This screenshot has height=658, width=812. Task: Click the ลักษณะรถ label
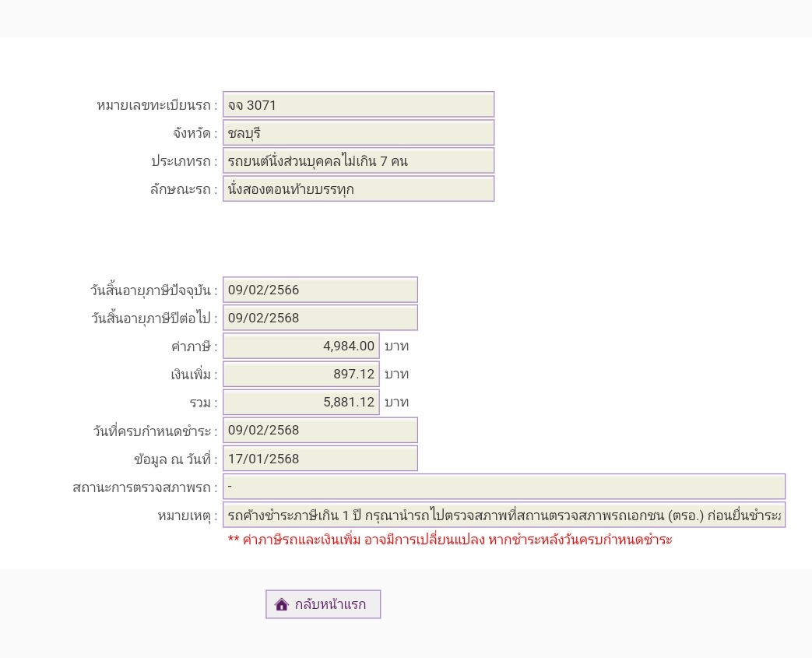pyautogui.click(x=184, y=189)
